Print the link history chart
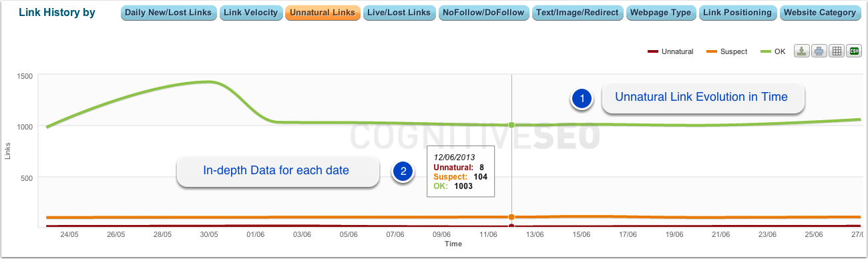Viewport: 868px width, 259px height. [819, 51]
